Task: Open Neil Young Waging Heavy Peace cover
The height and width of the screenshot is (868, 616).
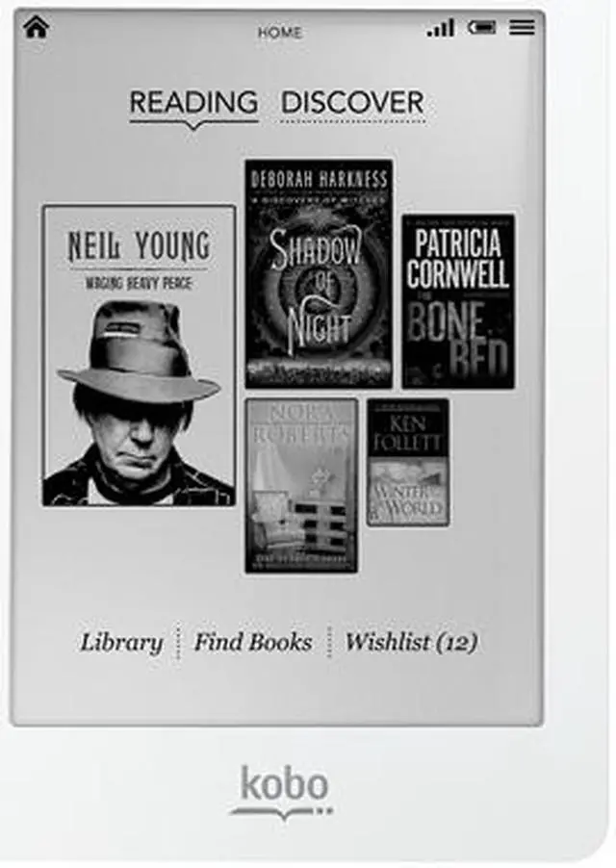Action: [x=139, y=355]
